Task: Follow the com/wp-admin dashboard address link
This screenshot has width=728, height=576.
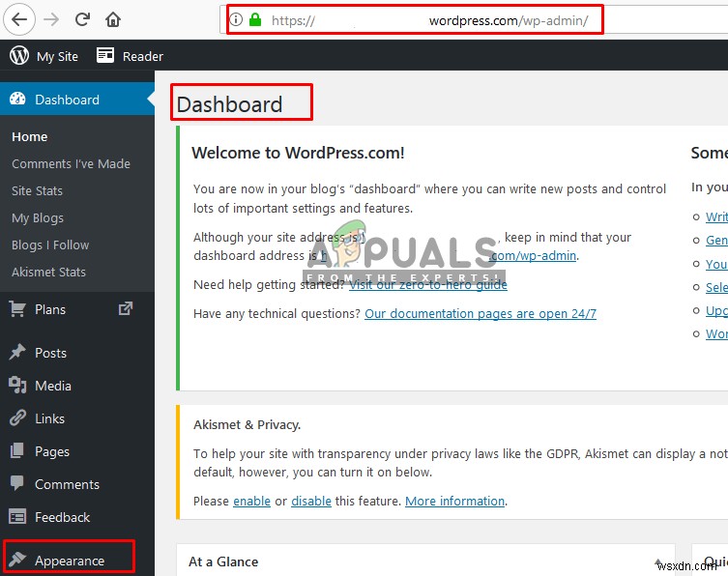Action: (533, 256)
